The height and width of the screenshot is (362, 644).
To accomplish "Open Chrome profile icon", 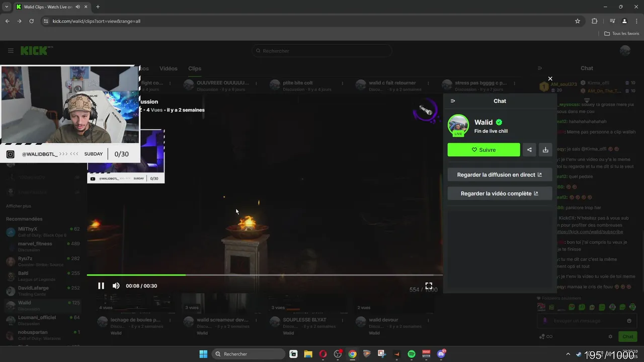I will (624, 21).
